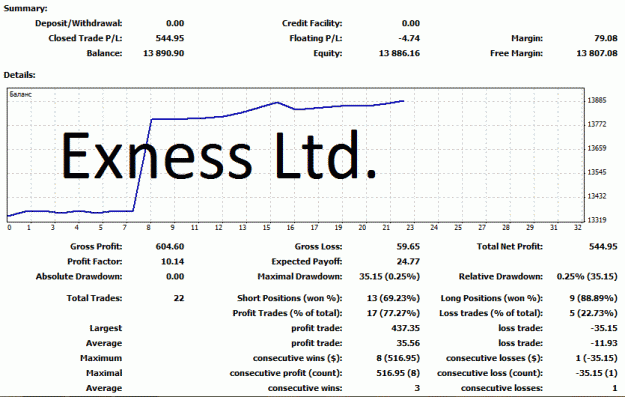Click the chart x-axis label 32
Screen dimensions: 625x397
578,228
